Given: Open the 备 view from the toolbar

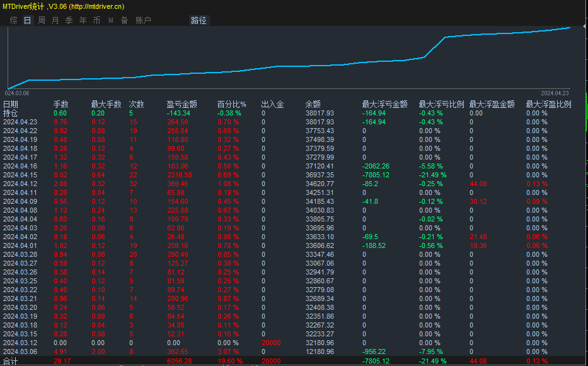Looking at the screenshot, I should point(124,20).
